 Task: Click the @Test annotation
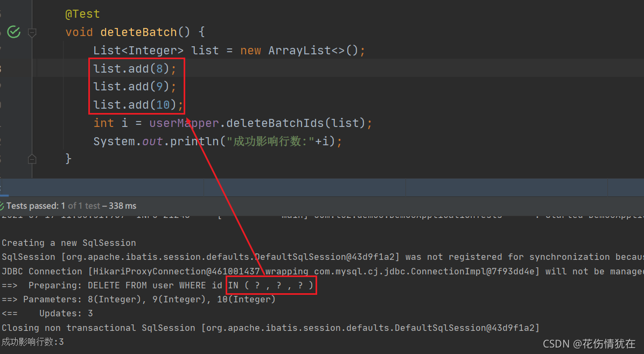coord(82,14)
